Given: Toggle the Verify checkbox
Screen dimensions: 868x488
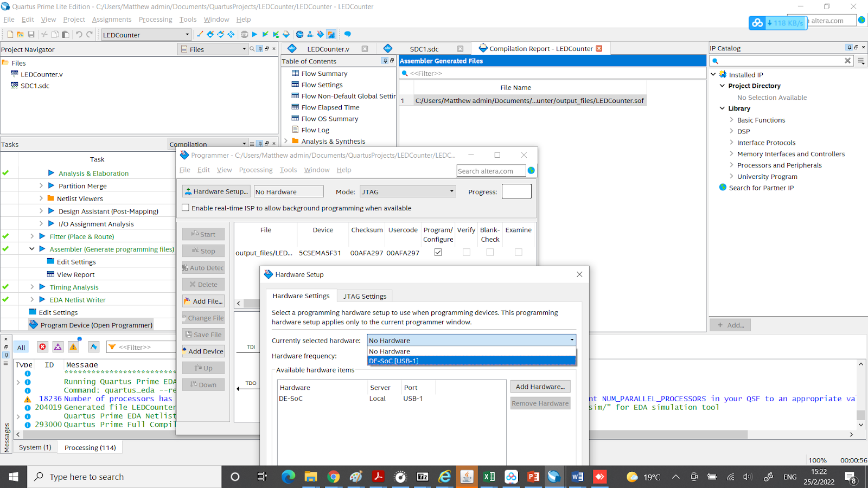Looking at the screenshot, I should [467, 252].
